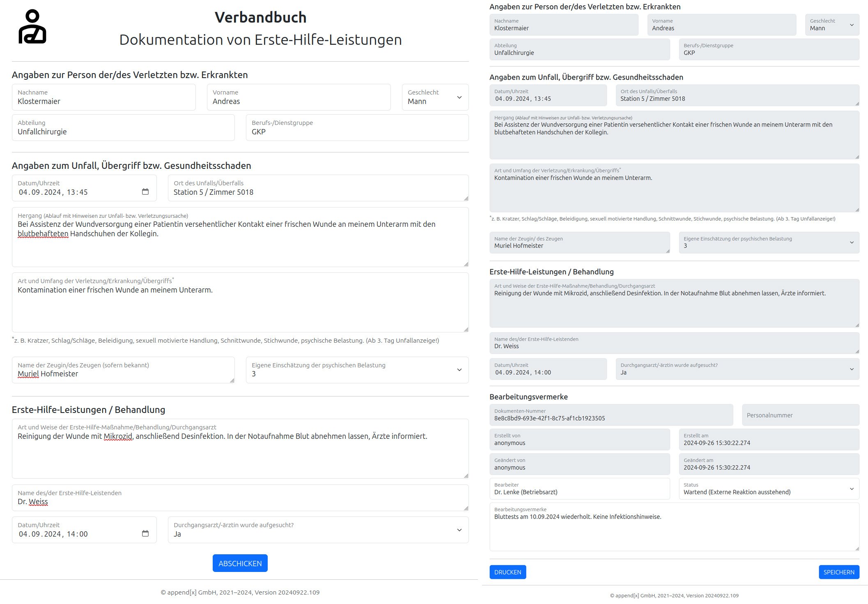The height and width of the screenshot is (604, 868).
Task: Click right footer append[x] GmbH version text
Action: click(x=674, y=595)
